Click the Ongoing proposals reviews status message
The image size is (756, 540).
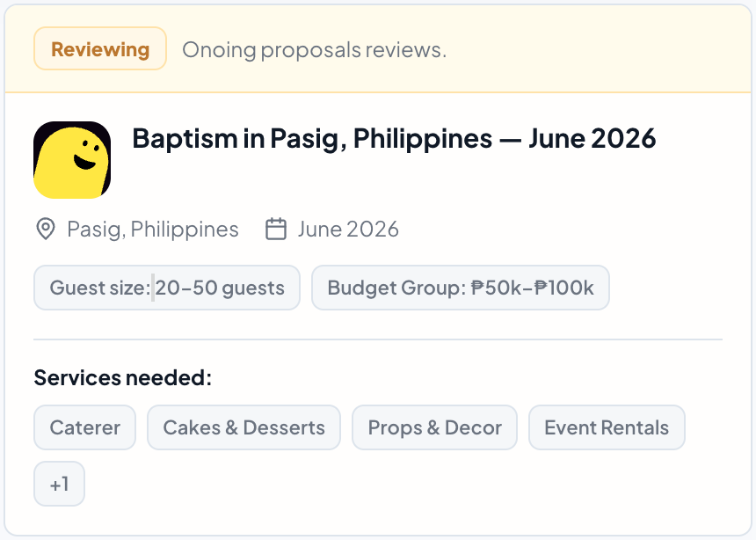click(x=315, y=50)
